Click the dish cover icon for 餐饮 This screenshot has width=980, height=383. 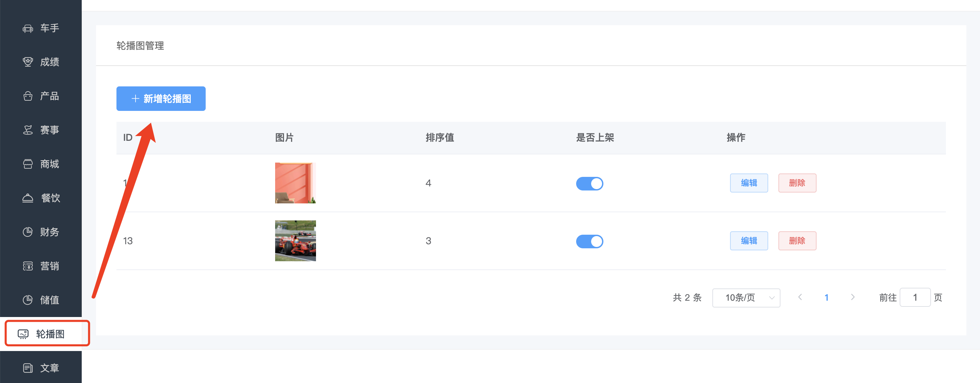[28, 198]
